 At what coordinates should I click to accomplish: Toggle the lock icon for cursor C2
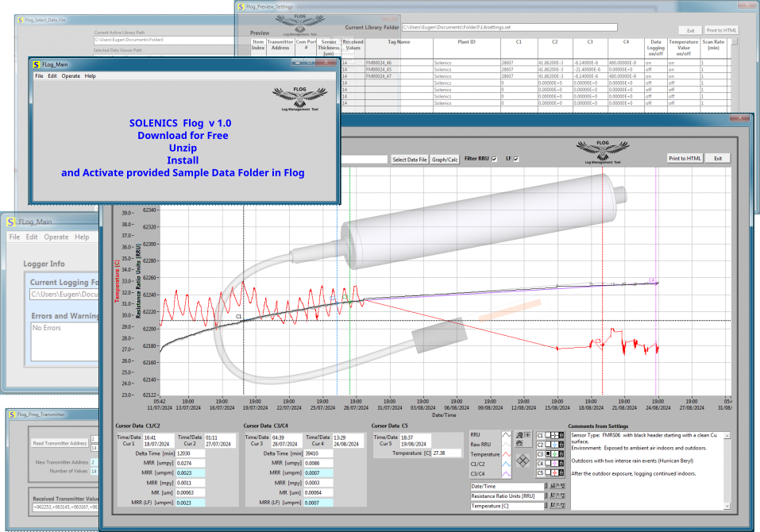561,445
